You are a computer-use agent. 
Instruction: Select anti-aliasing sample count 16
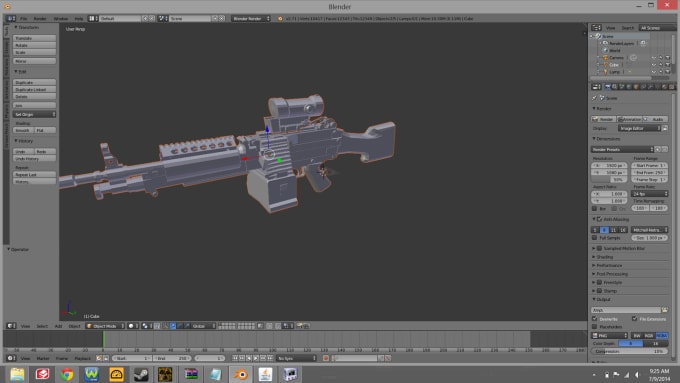click(623, 230)
